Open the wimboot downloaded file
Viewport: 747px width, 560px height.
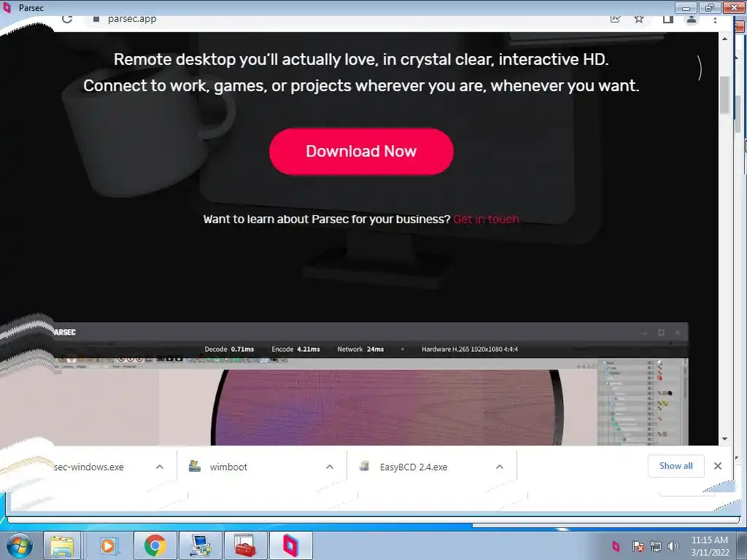[x=228, y=467]
